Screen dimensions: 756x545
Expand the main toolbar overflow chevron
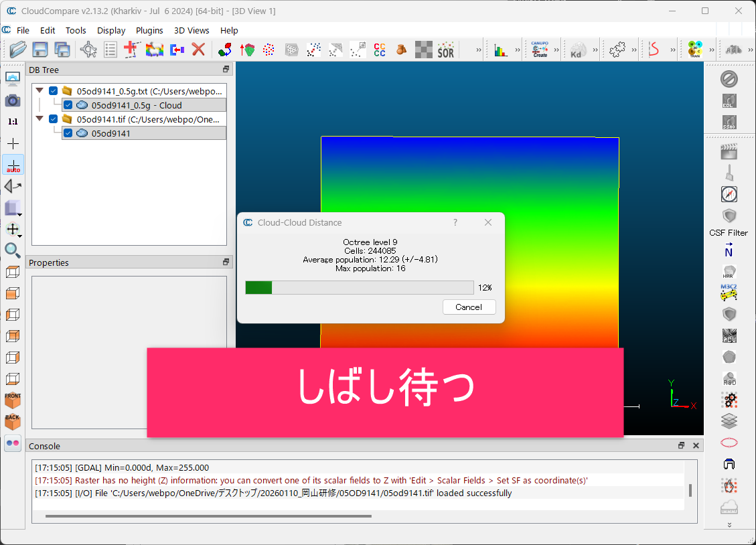pyautogui.click(x=479, y=50)
